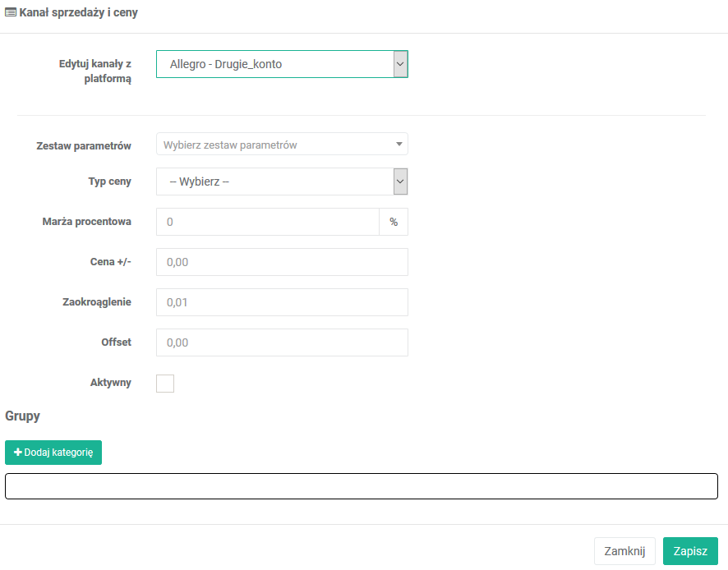728x570 pixels.
Task: Click the Edytuj kanały z platformą label
Action: [x=95, y=71]
